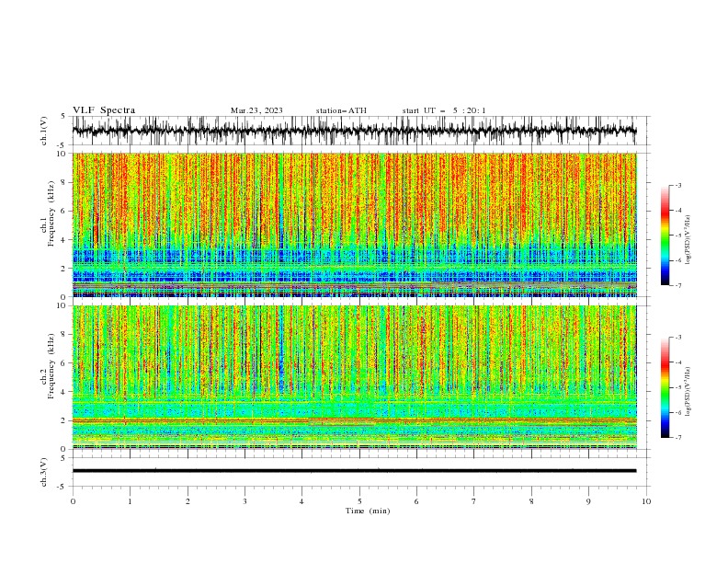Click the ch.1 PSD color bar

[665, 236]
